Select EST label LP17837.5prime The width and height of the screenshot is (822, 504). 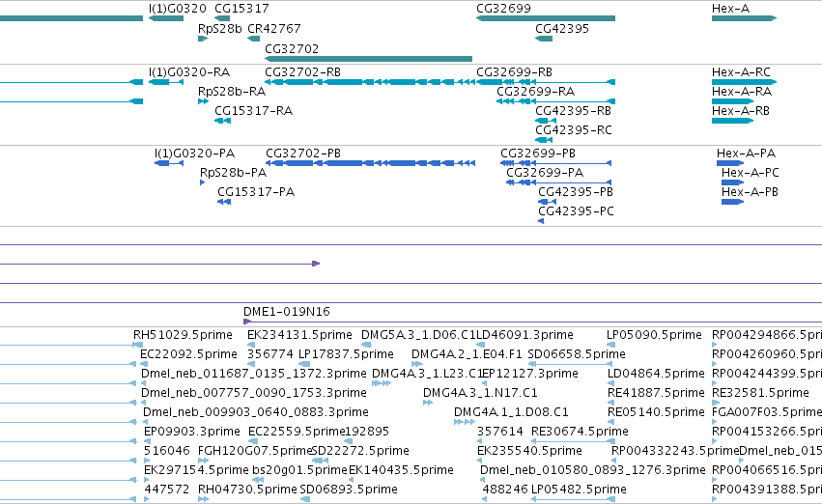(346, 353)
